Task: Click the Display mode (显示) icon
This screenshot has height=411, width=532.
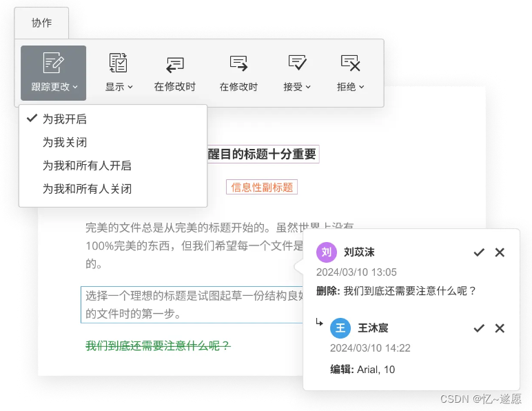Action: point(118,63)
